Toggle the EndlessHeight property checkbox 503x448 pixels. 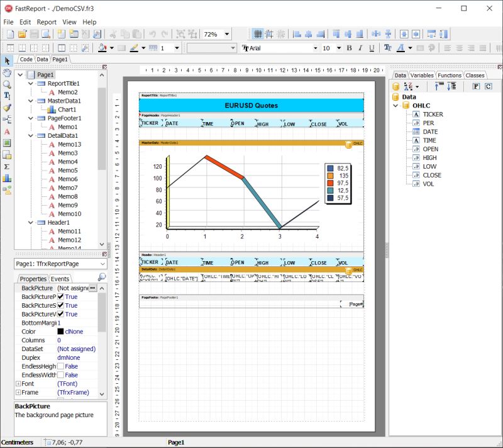tap(60, 366)
